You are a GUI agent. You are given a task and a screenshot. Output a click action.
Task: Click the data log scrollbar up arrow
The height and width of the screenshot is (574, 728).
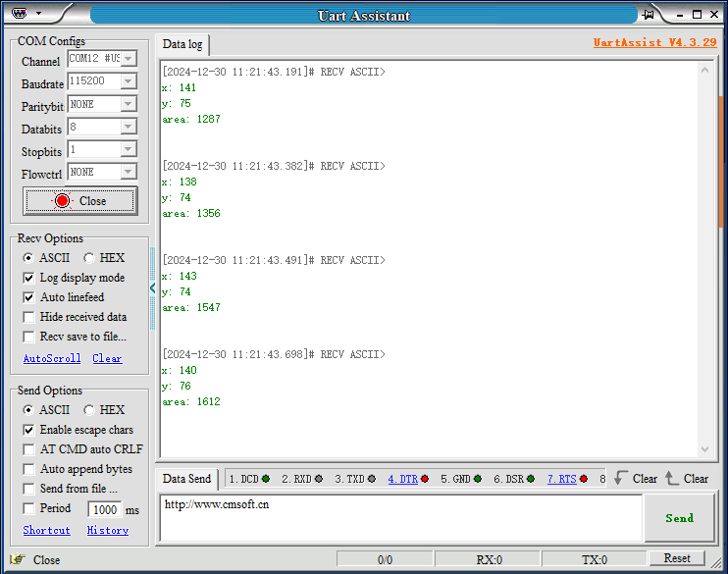[x=704, y=70]
